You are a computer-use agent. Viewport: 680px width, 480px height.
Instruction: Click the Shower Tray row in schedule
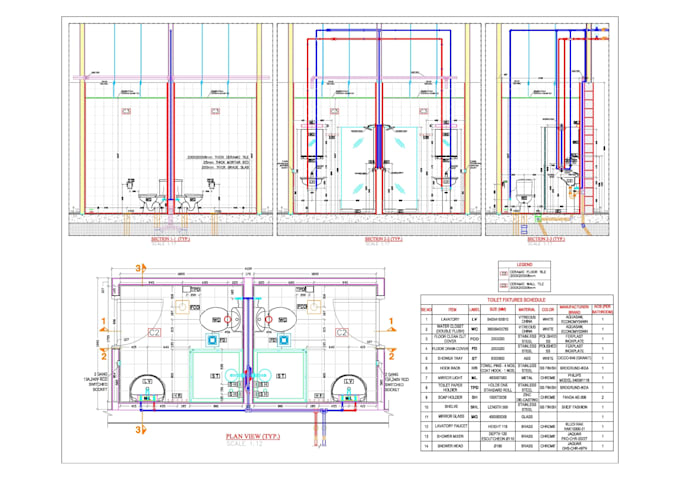(x=517, y=358)
